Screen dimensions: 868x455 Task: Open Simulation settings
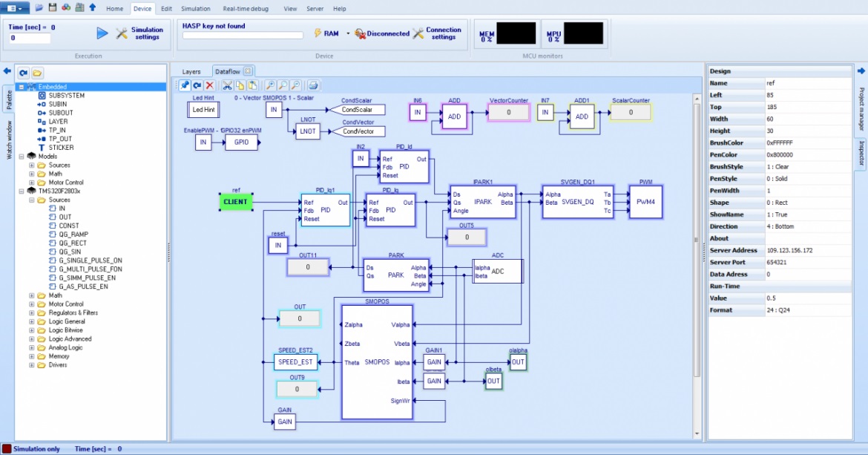point(139,33)
